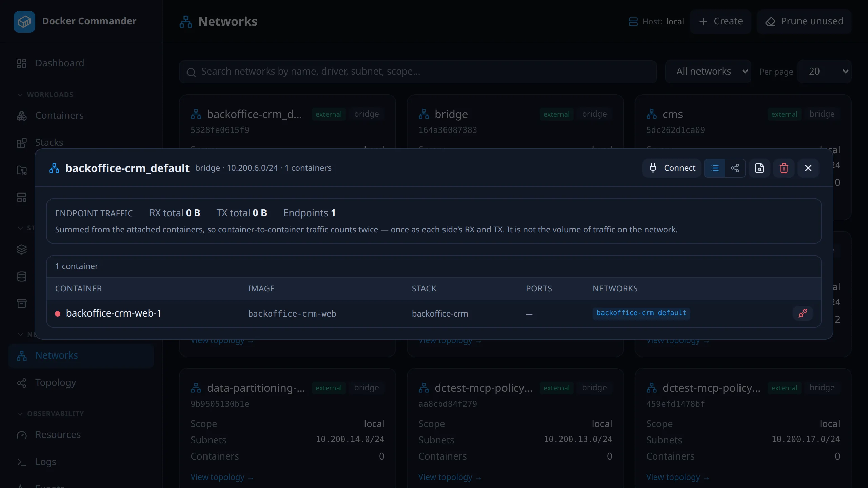The height and width of the screenshot is (488, 868).
Task: Click the red delete network trash icon
Action: click(784, 168)
